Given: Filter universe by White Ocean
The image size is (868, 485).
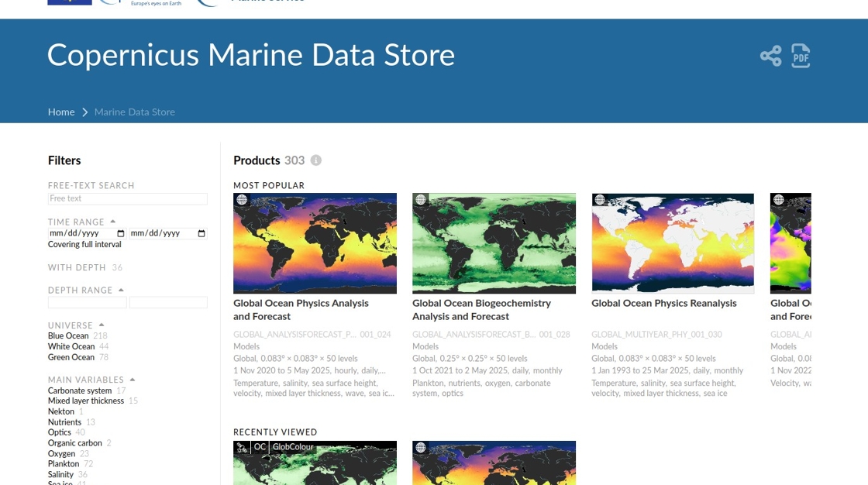Looking at the screenshot, I should pyautogui.click(x=71, y=346).
